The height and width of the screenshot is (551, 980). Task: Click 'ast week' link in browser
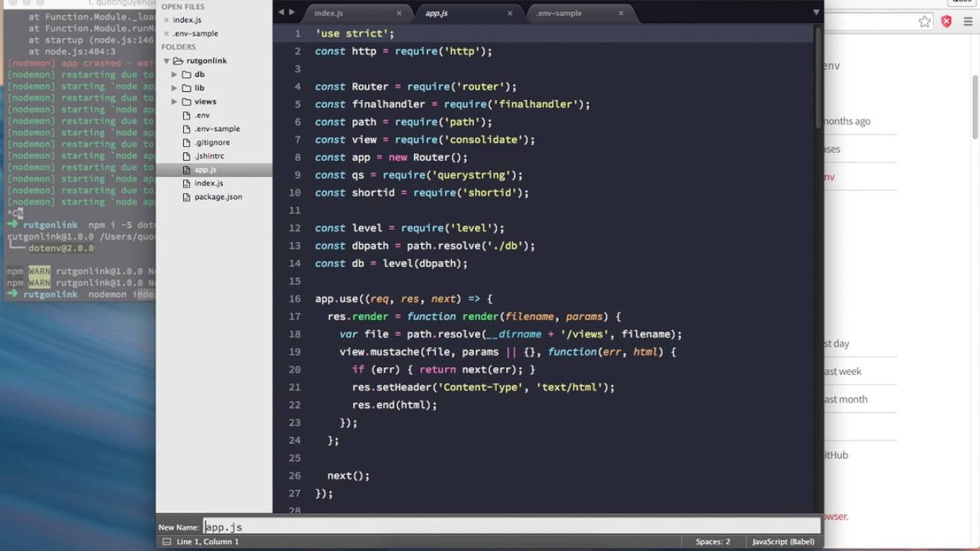click(x=843, y=371)
